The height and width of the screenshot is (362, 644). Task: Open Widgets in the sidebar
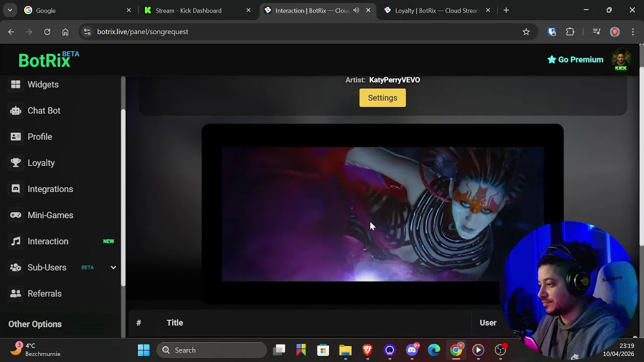tap(43, 84)
